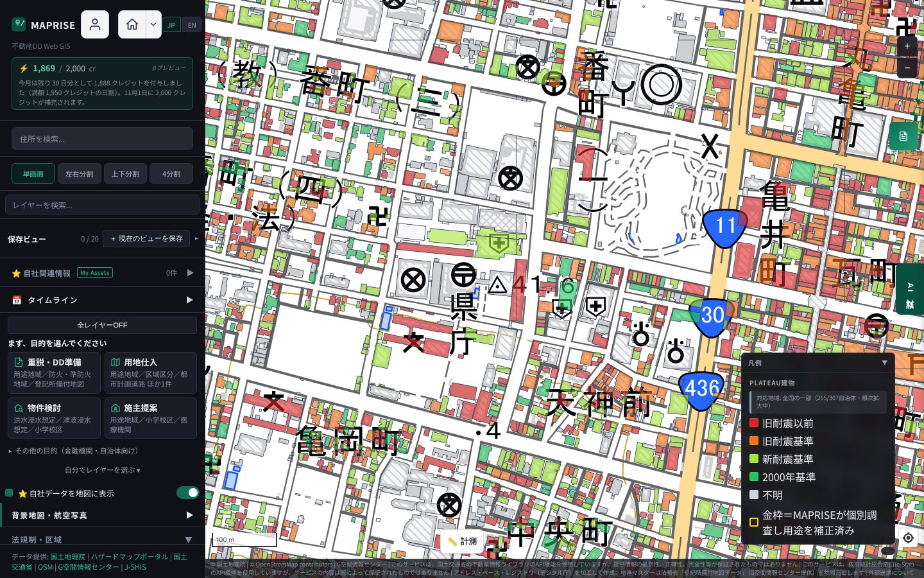Open the 国土地理院 data source link
Screen dimensions: 924x578
(x=68, y=557)
